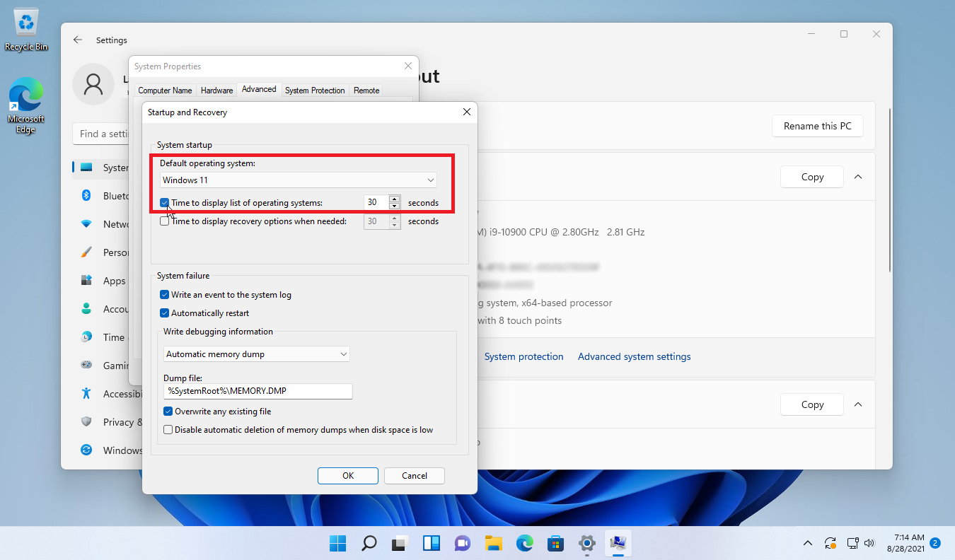
Task: Open Task View on taskbar
Action: point(400,543)
